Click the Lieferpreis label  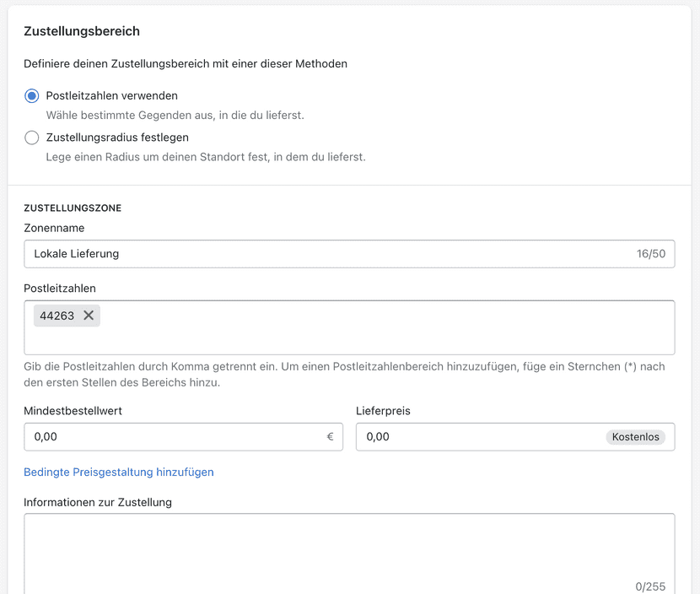(x=383, y=411)
